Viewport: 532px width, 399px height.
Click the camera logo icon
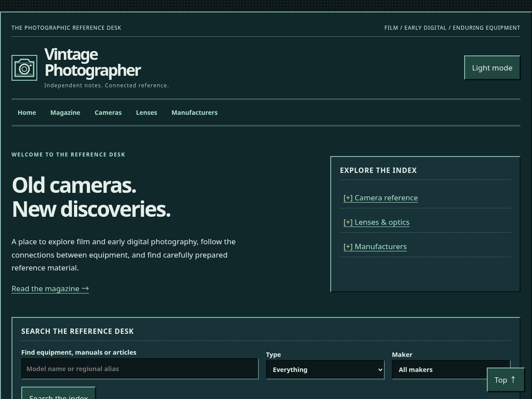pos(24,68)
